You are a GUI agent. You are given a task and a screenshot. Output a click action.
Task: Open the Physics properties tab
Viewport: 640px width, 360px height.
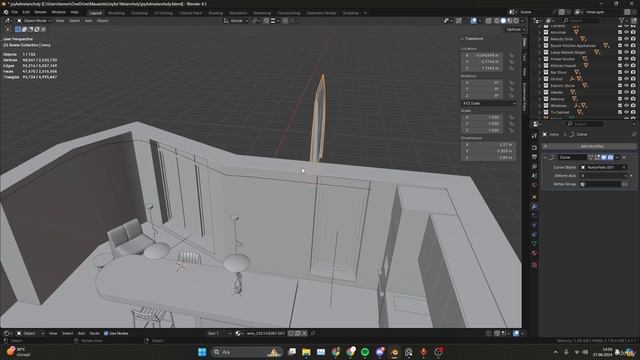[x=534, y=225]
